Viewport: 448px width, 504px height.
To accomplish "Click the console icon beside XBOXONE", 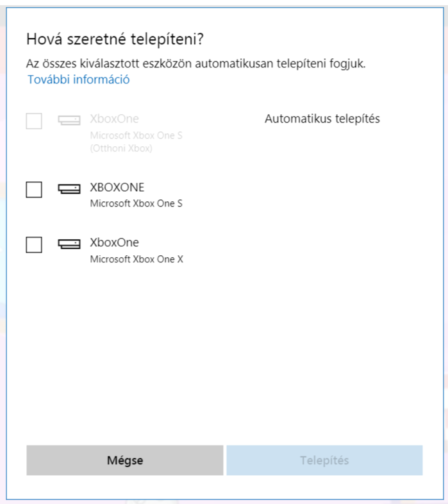I will pyautogui.click(x=69, y=189).
